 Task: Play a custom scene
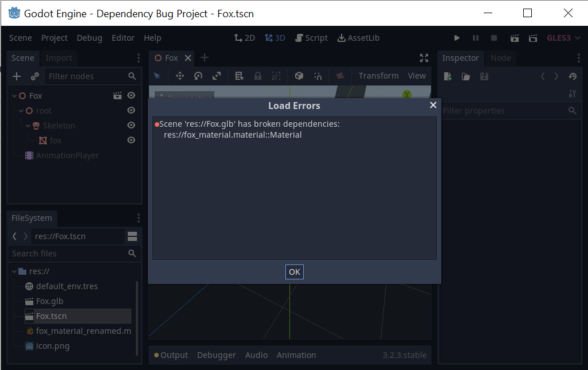coord(533,38)
